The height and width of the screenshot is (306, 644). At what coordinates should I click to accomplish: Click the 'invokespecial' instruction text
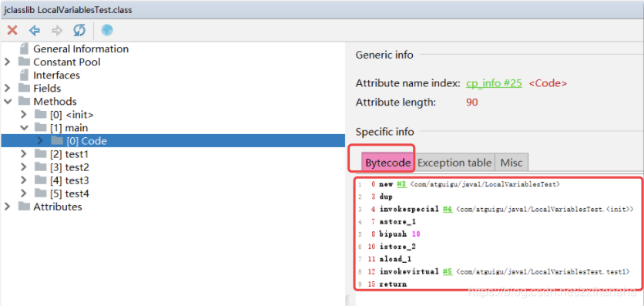[x=409, y=210]
